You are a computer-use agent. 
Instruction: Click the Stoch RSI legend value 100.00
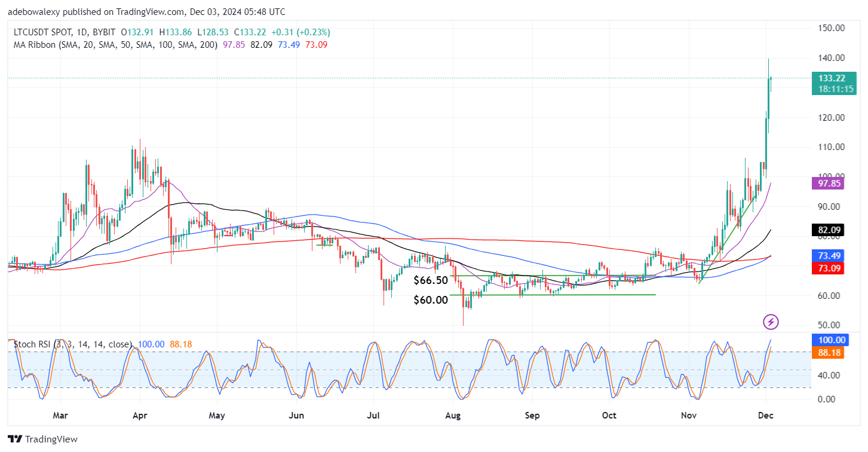tap(151, 344)
